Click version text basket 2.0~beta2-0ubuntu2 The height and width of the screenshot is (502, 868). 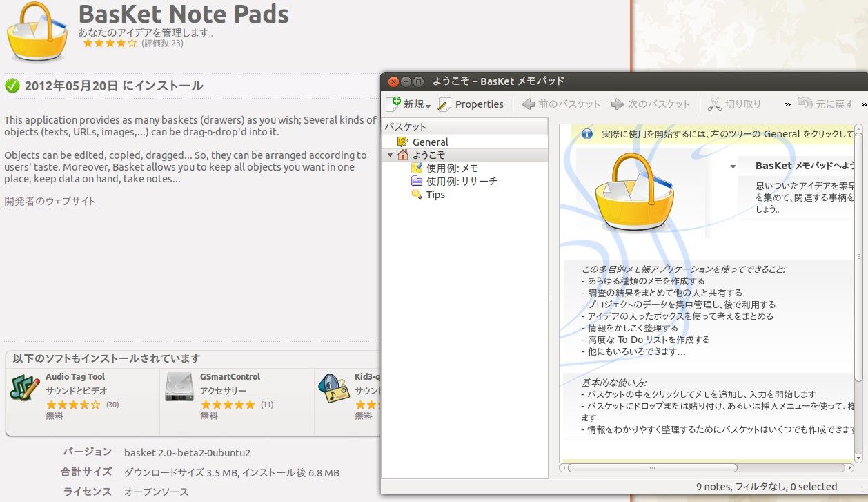point(187,453)
